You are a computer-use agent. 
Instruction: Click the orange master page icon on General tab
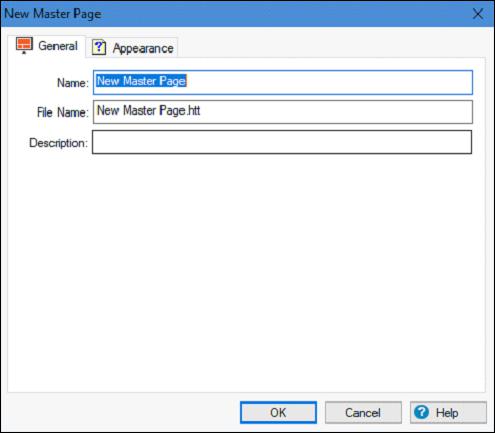point(24,45)
